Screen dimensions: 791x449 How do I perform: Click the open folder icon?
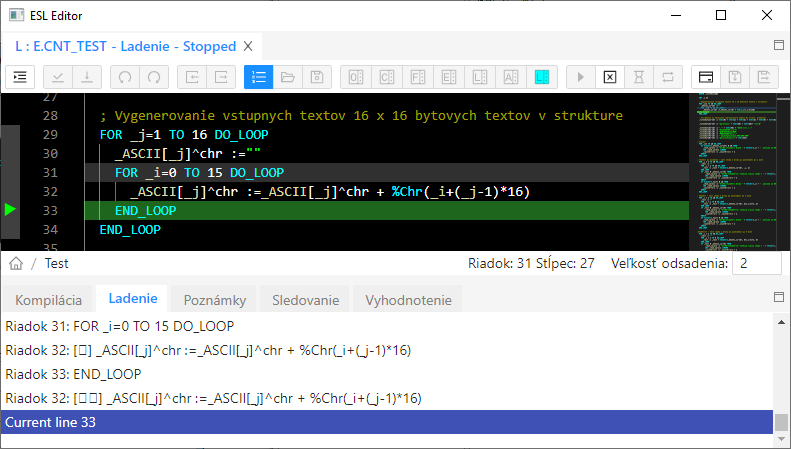(287, 76)
